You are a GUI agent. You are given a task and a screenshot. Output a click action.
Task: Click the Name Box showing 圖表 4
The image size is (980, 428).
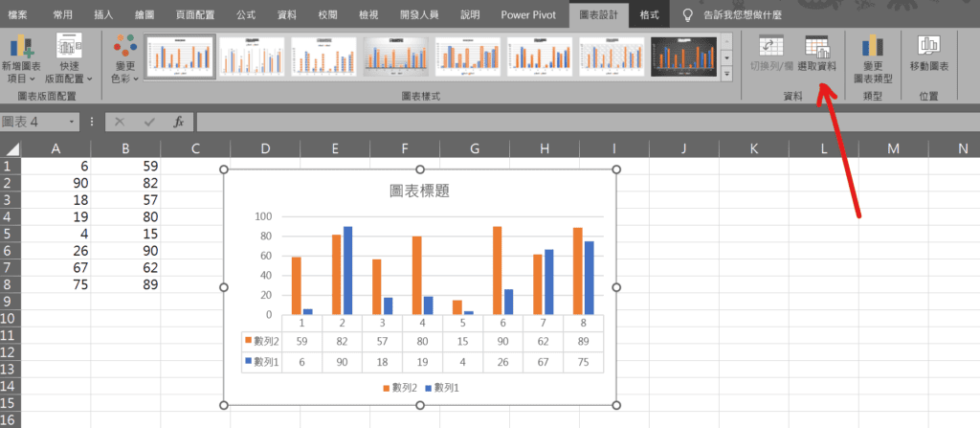coord(33,122)
